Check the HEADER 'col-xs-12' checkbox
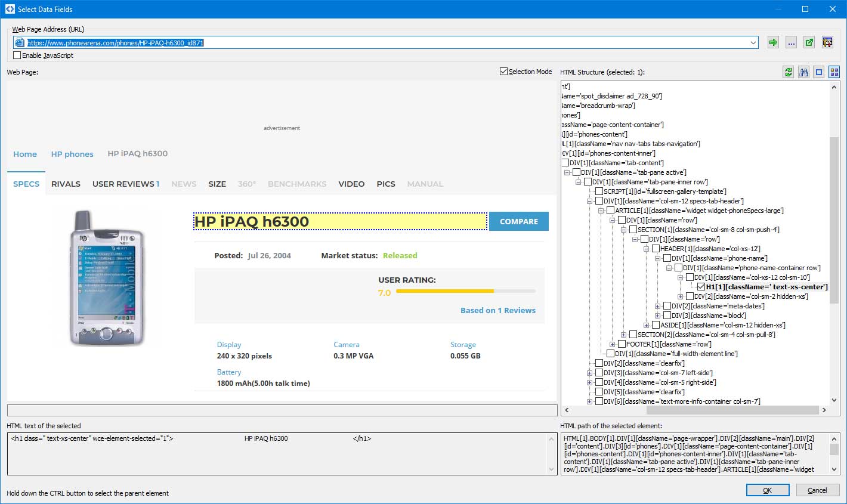This screenshot has height=504, width=847. (656, 249)
